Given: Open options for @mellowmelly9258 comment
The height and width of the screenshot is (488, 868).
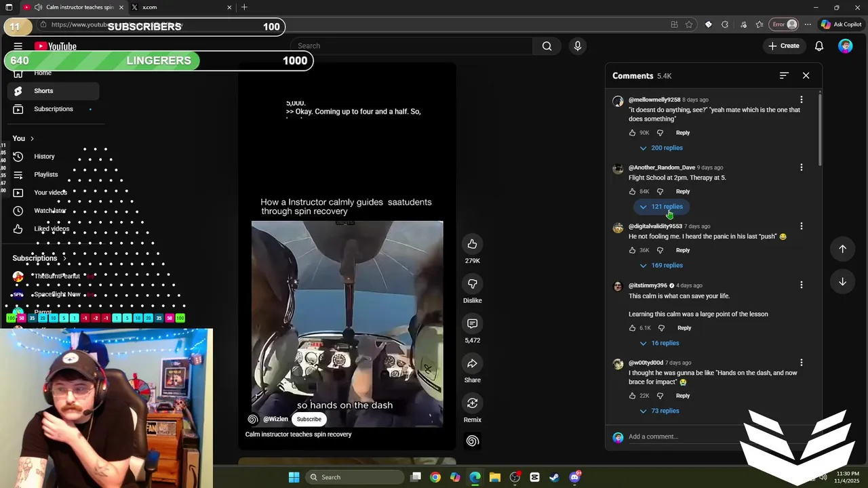Looking at the screenshot, I should click(802, 100).
